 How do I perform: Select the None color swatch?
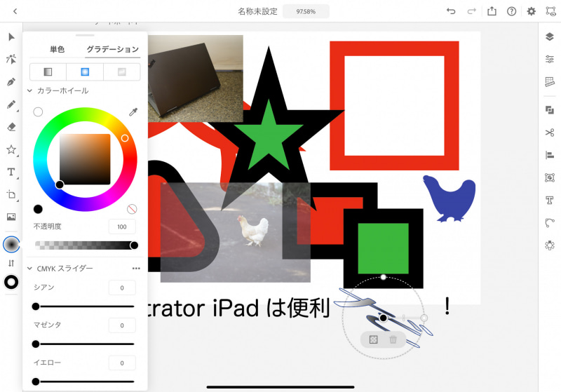coord(132,209)
